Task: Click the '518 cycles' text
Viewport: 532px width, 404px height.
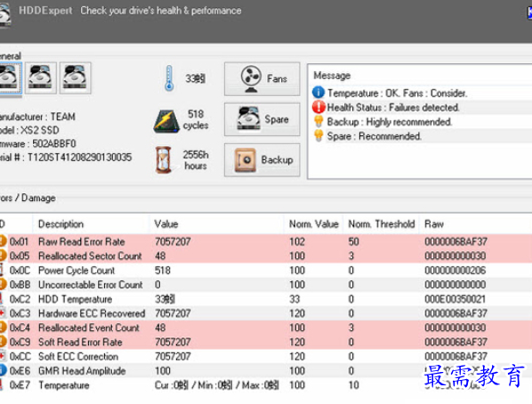Action: point(196,119)
